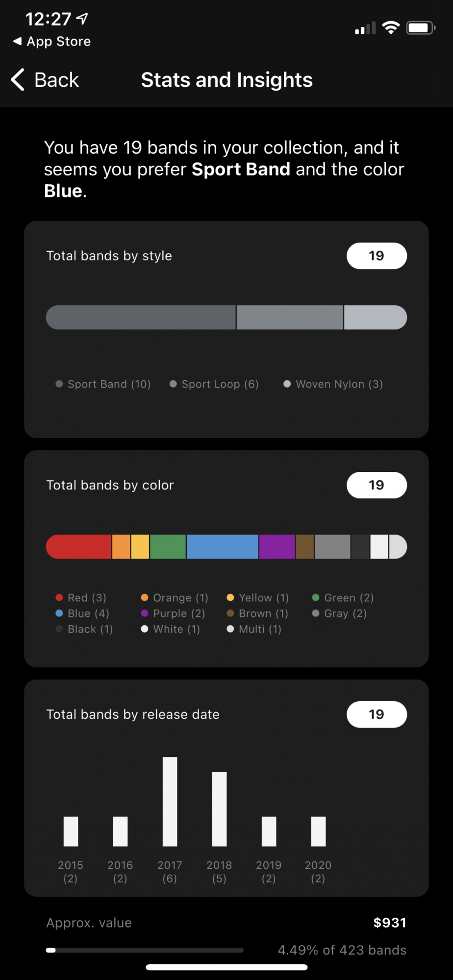Tap the purple segment in the color bar
453x980 pixels.
pos(277,547)
